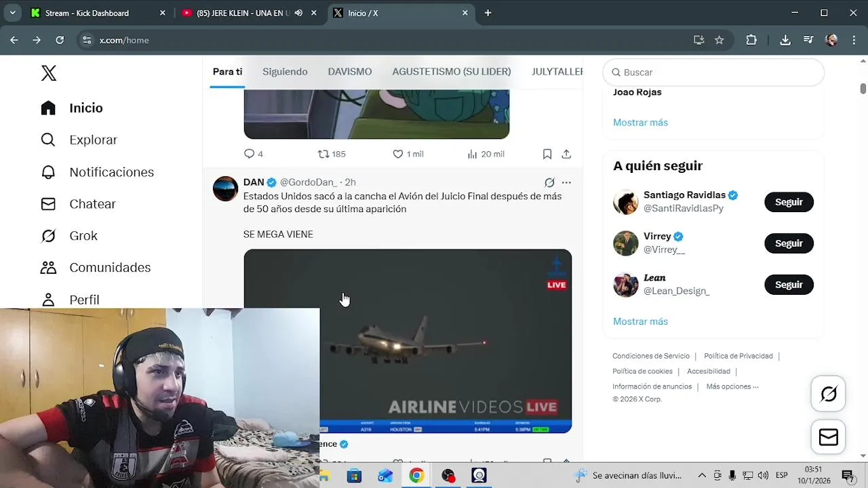
Task: Switch to the DAVISMO tab
Action: coord(350,72)
